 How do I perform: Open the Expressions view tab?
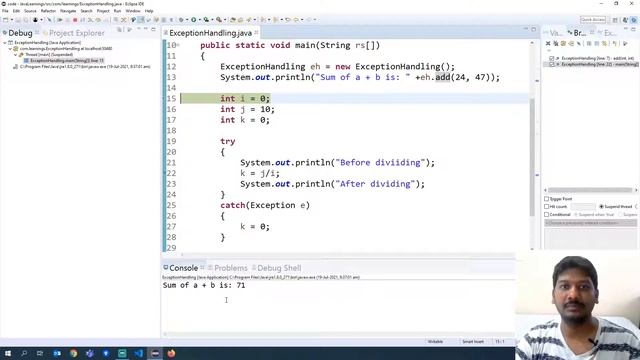(x=608, y=33)
